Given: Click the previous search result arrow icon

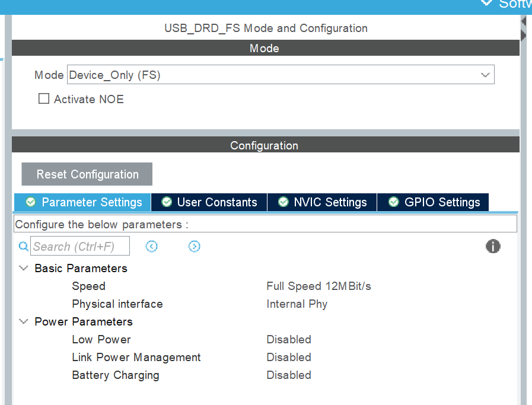Looking at the screenshot, I should point(152,245).
